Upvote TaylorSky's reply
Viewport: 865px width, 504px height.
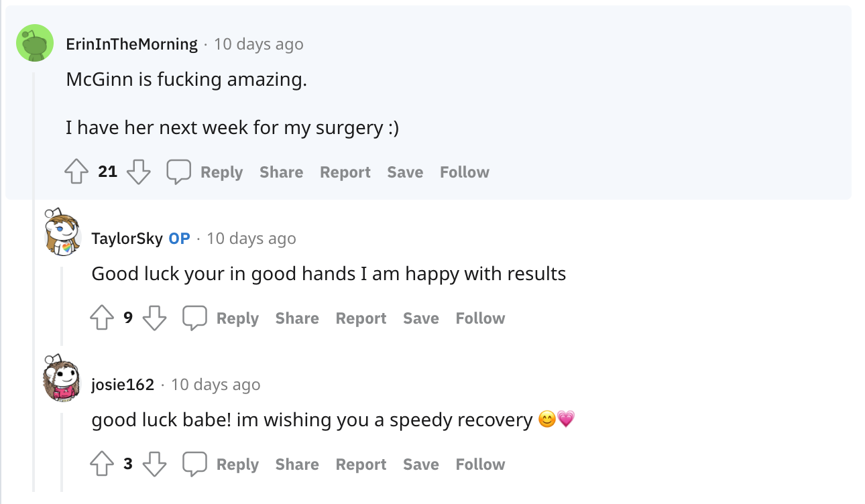click(102, 318)
